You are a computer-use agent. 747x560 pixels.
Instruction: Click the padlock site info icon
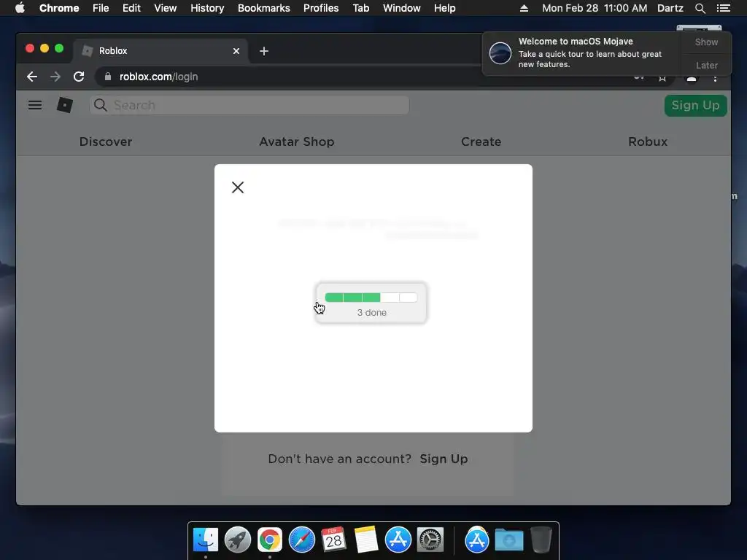108,77
